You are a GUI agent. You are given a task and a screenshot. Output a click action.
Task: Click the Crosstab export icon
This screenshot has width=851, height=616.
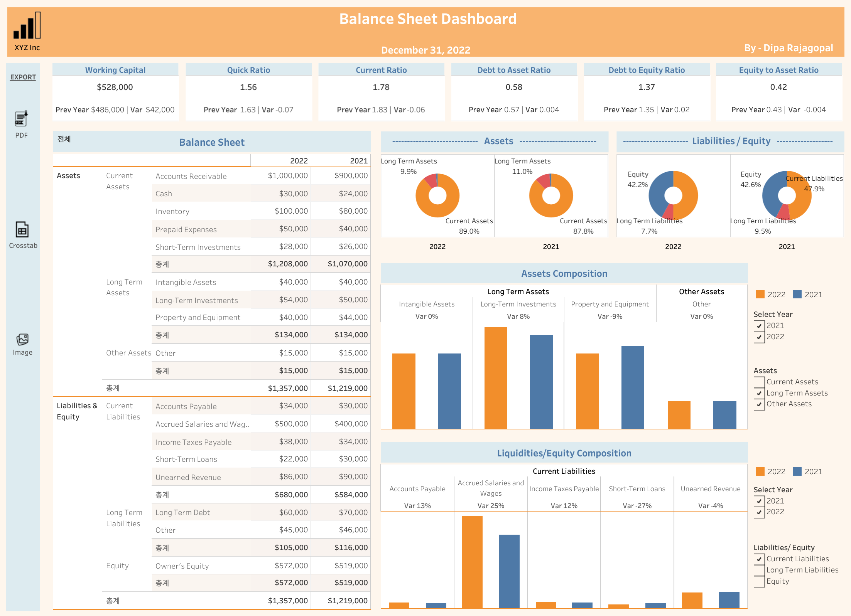pos(22,229)
